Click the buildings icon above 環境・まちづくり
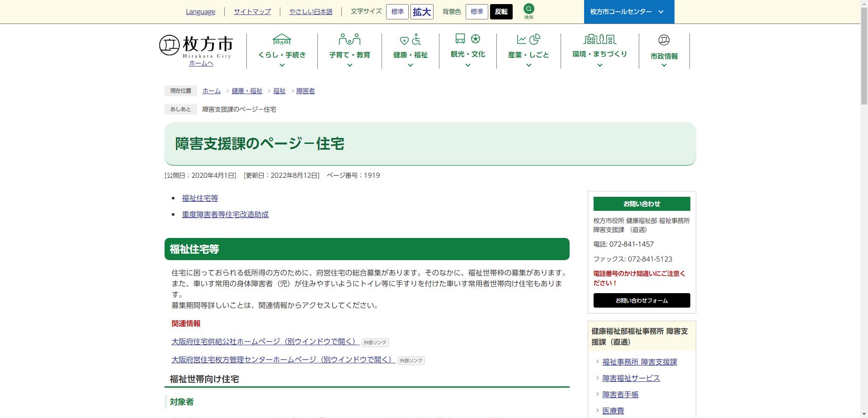This screenshot has height=418, width=868. point(599,39)
